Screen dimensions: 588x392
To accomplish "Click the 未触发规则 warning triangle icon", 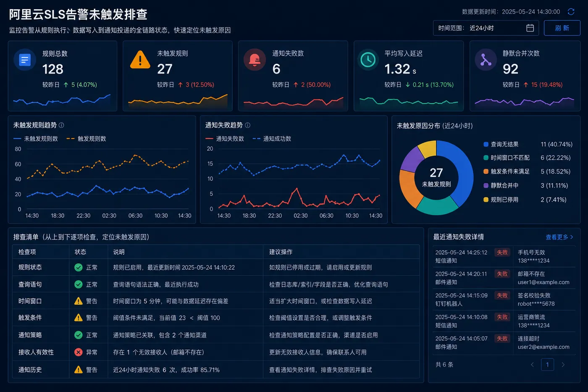I will click(140, 60).
